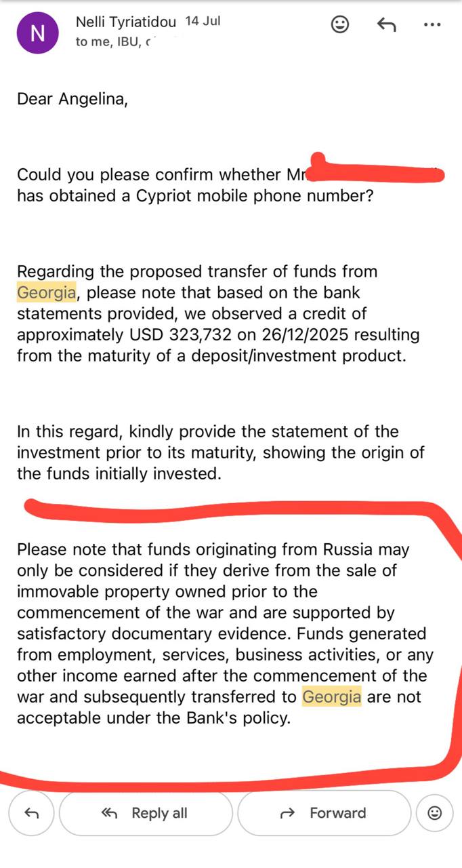Click the highlighted Georgia in the last paragraph
Image resolution: width=462 pixels, height=868 pixels.
tap(332, 696)
